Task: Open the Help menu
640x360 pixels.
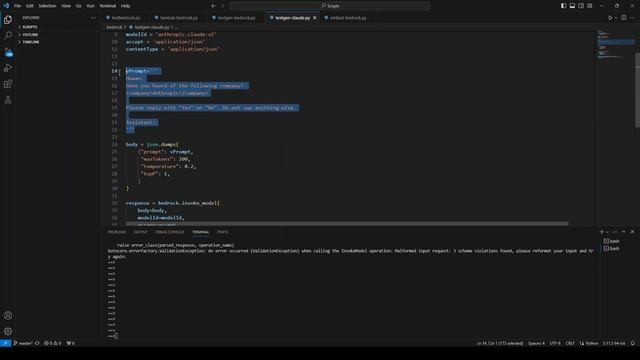Action: pos(125,6)
